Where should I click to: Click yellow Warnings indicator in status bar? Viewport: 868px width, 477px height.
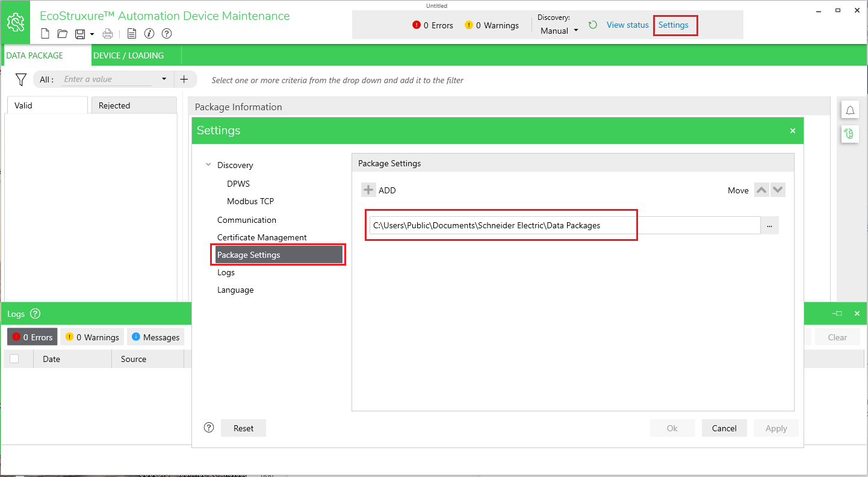[x=492, y=25]
